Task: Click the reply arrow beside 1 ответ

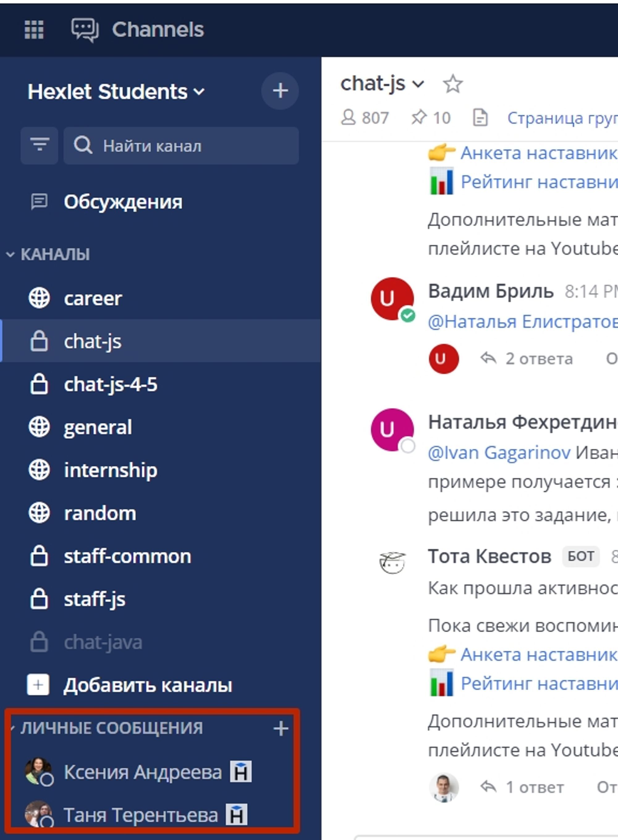Action: coord(488,787)
